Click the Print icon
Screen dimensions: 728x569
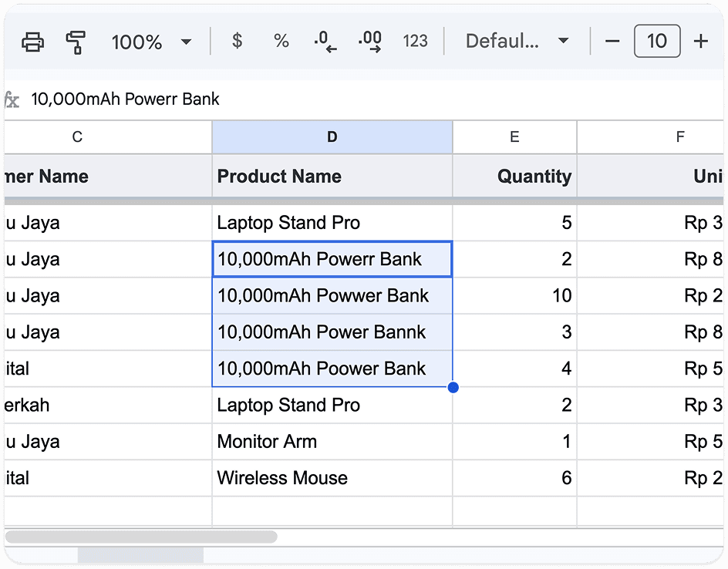[x=33, y=42]
